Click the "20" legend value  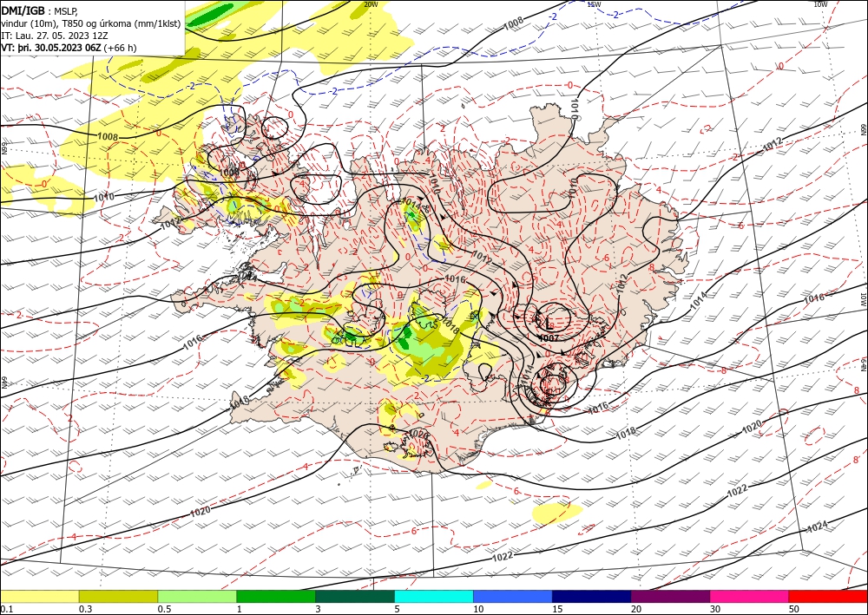[636, 609]
